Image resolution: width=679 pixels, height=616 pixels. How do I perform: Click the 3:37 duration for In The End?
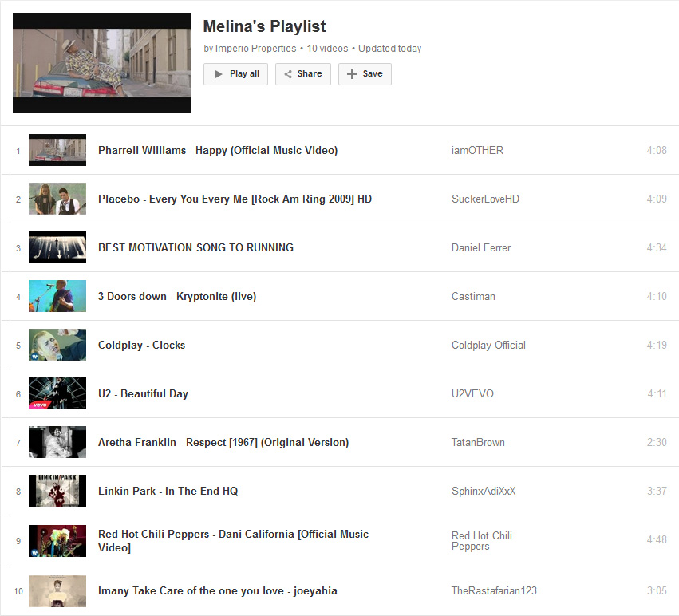click(657, 491)
